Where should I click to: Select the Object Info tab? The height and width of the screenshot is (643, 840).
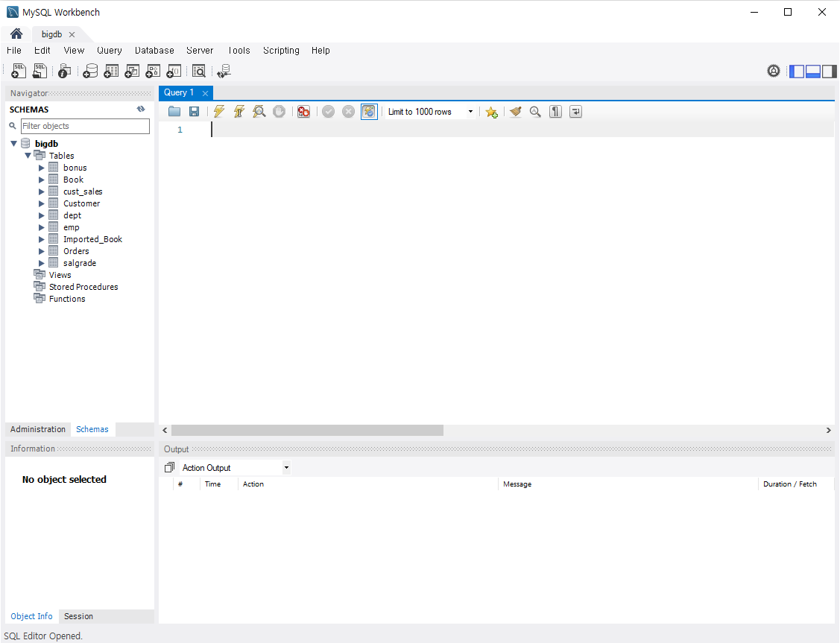31,616
